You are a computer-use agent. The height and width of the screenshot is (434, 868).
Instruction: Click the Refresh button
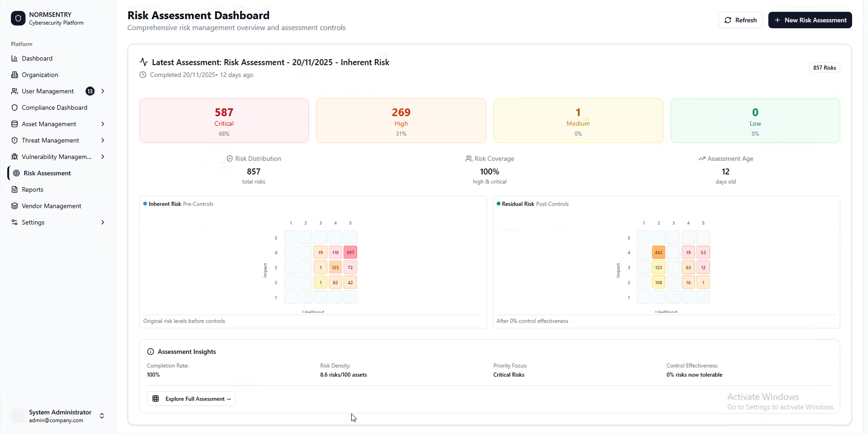pos(740,20)
